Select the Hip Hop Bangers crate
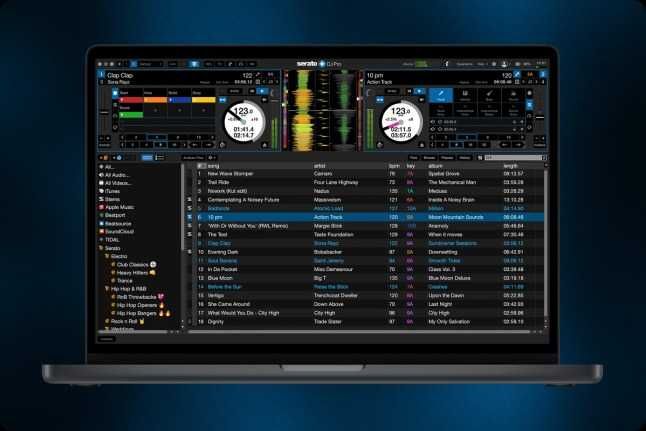This screenshot has width=646, height=431. 140,314
